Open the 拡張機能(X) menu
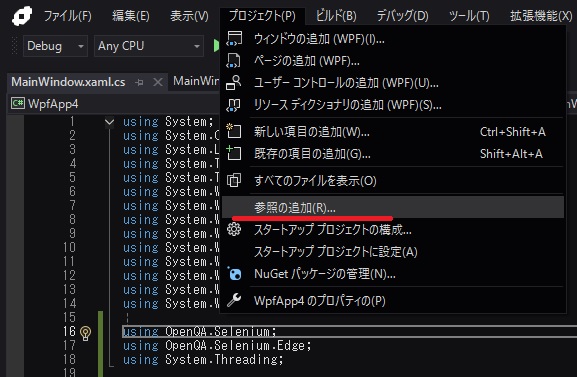This screenshot has width=577, height=377. point(541,16)
